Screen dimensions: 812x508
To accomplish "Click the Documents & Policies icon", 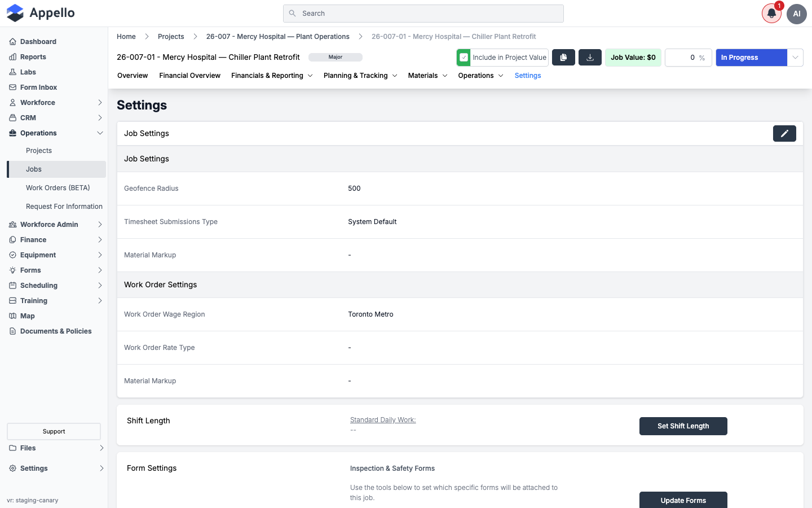I will (12, 331).
